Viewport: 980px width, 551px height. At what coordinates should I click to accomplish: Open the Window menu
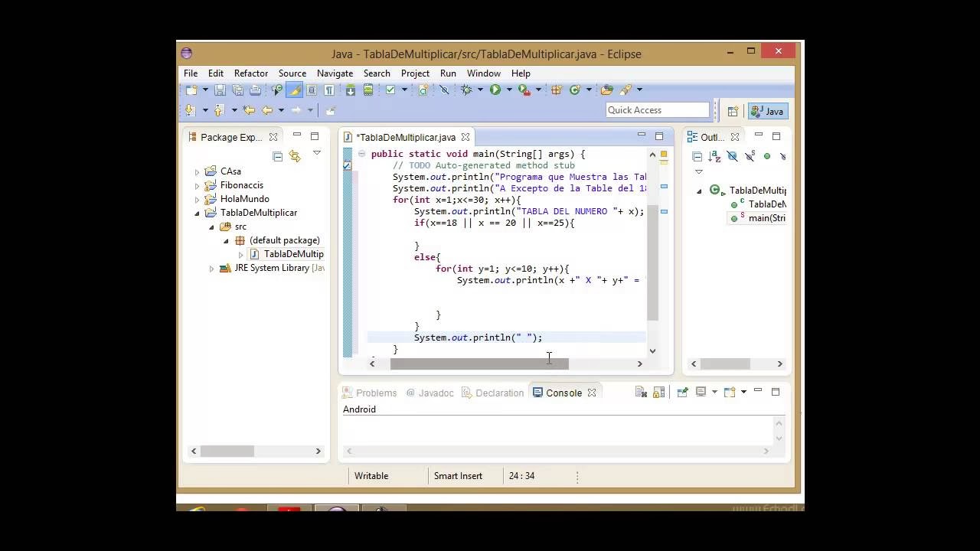pos(484,73)
